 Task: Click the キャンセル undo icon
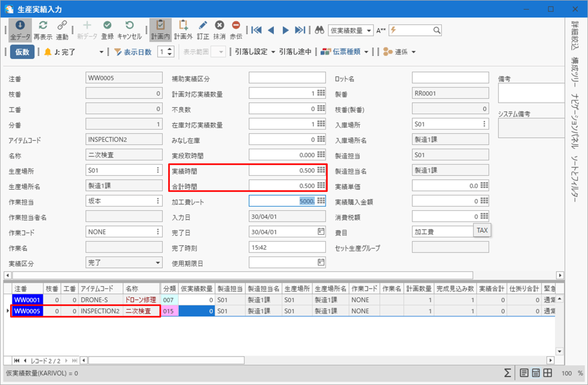pos(129,26)
